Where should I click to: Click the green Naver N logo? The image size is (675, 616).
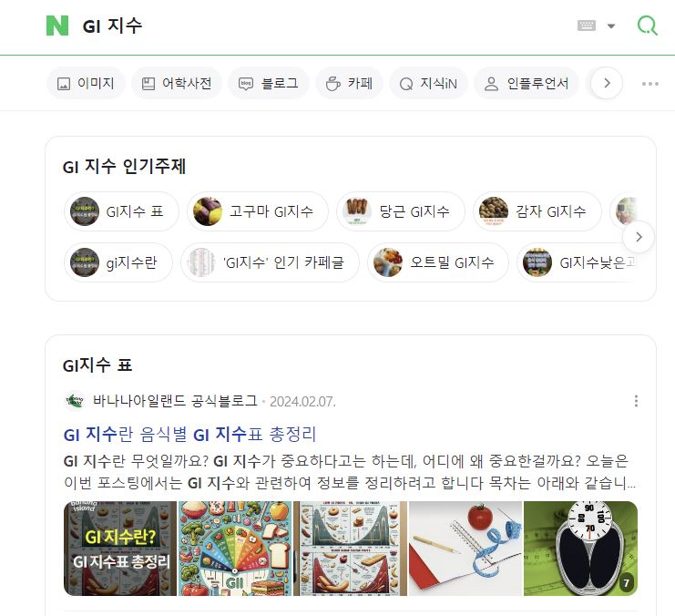(57, 26)
